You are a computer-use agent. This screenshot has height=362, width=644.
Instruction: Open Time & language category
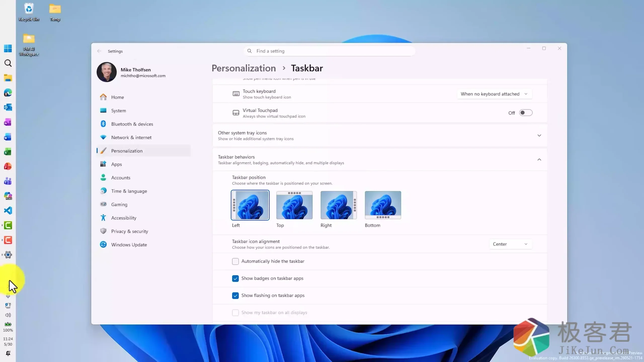[143, 191]
